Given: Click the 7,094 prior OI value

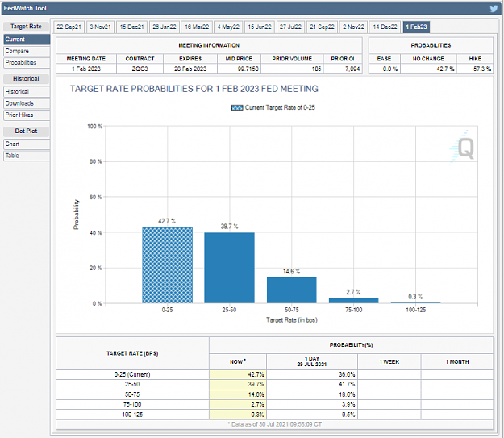Looking at the screenshot, I should (352, 69).
